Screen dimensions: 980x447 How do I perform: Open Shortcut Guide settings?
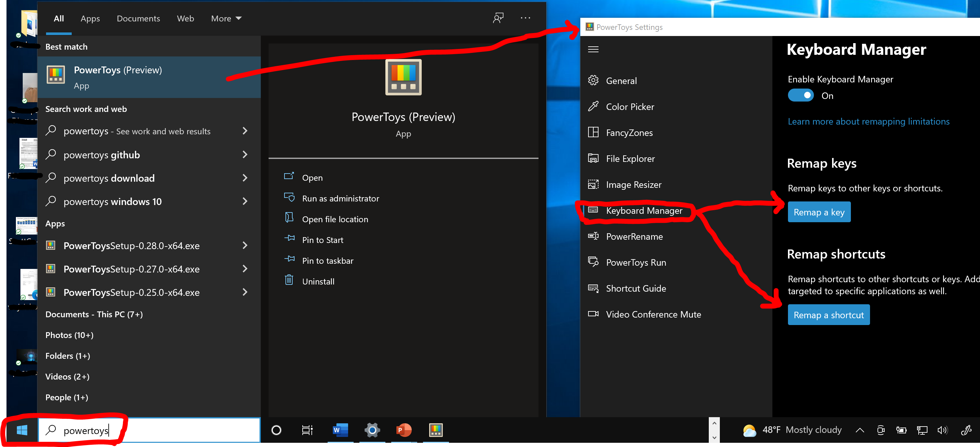pos(636,288)
